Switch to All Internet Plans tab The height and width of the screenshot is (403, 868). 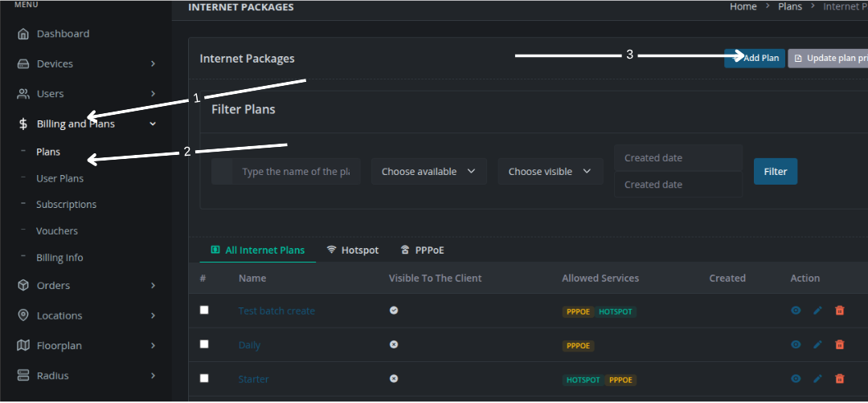[258, 250]
